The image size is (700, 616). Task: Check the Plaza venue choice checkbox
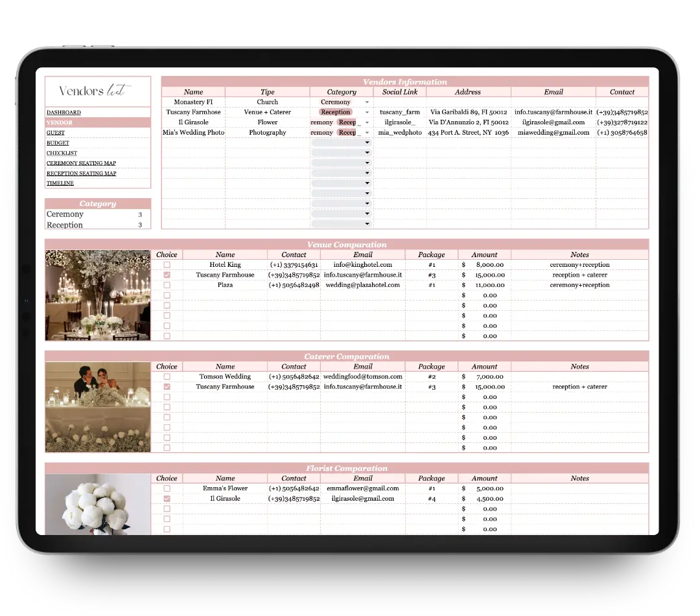(167, 285)
